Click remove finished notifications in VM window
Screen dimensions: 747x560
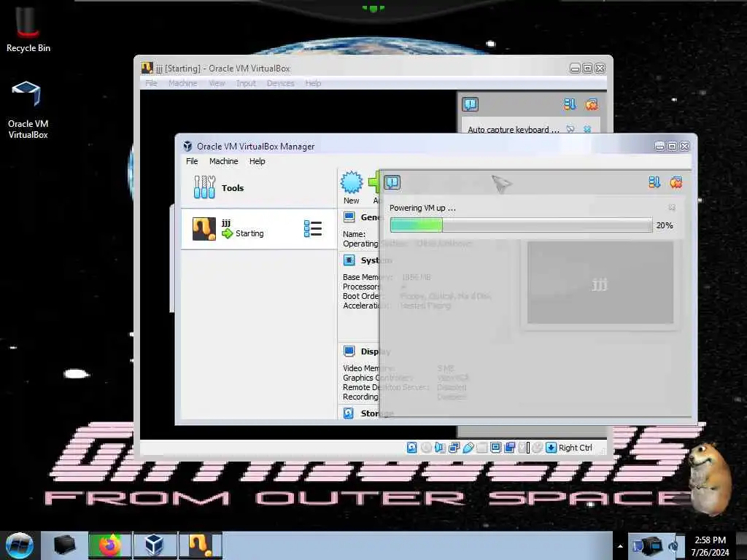[x=591, y=104]
